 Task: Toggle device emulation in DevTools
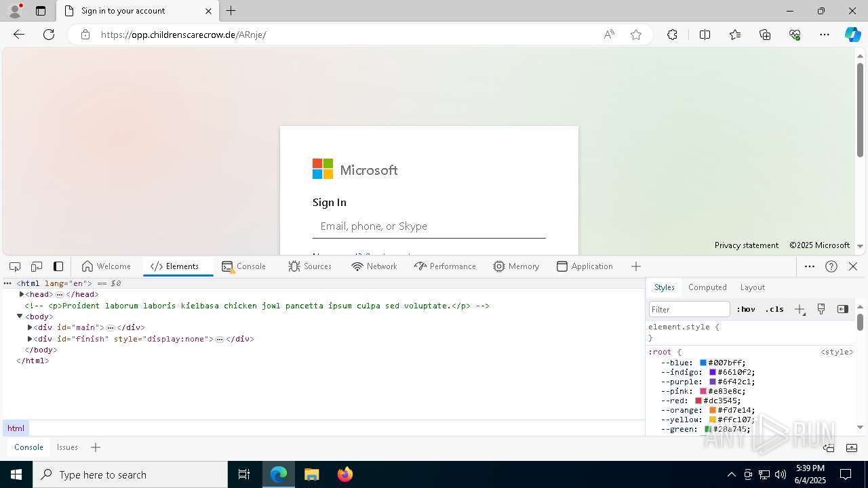click(37, 266)
